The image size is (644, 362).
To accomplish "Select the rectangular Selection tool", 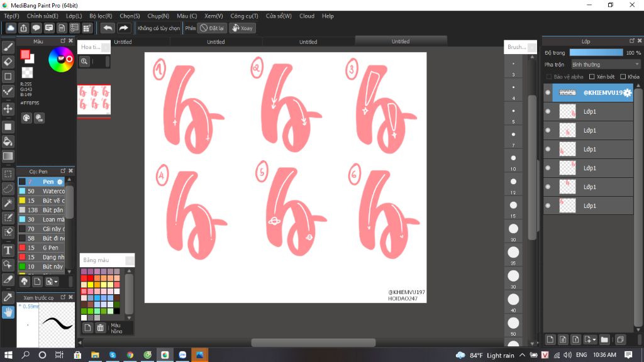I will (8, 174).
